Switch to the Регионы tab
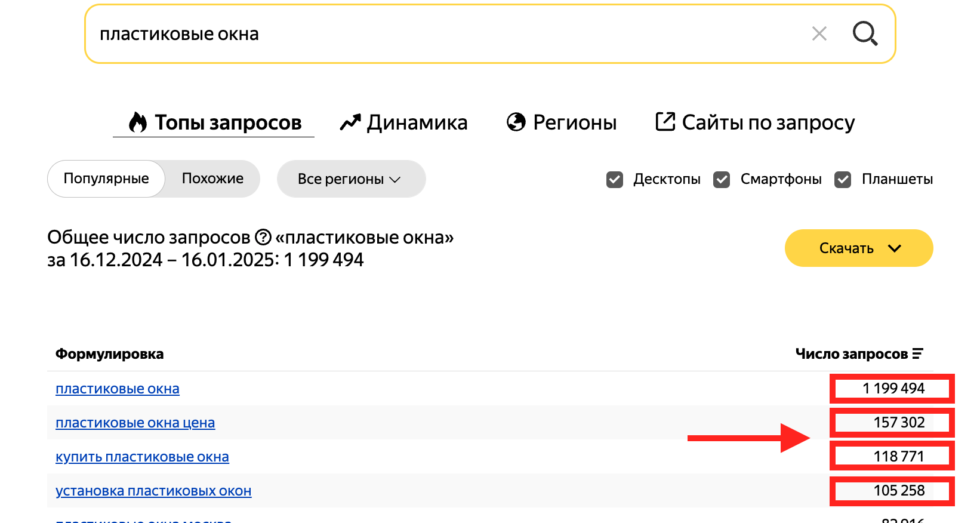This screenshot has height=523, width=980. [x=562, y=122]
